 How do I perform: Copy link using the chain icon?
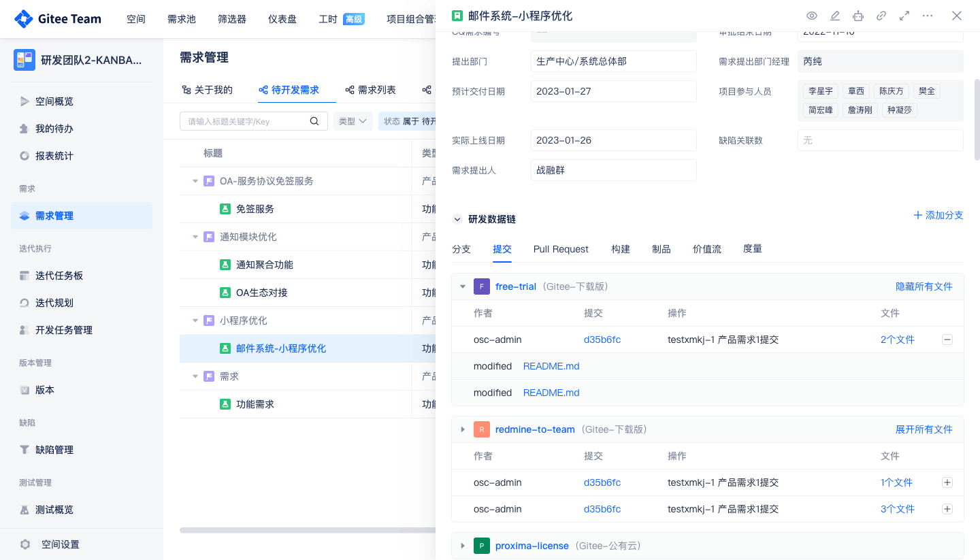click(x=881, y=16)
